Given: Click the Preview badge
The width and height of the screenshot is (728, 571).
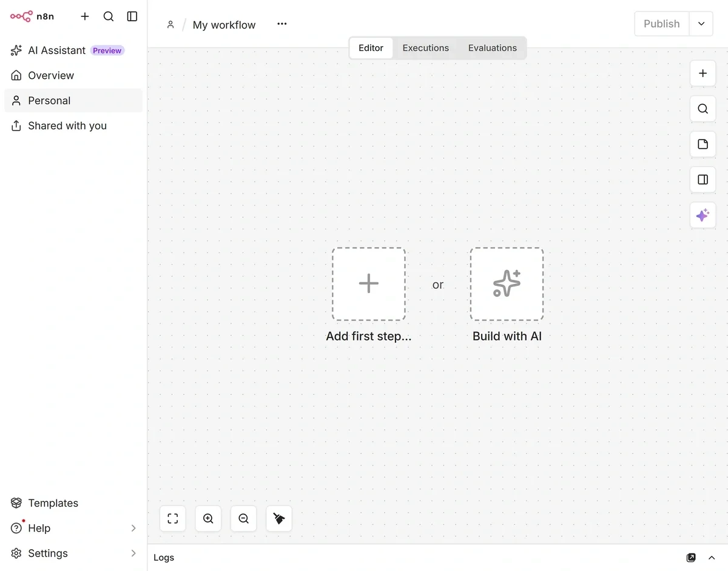Looking at the screenshot, I should (x=107, y=50).
